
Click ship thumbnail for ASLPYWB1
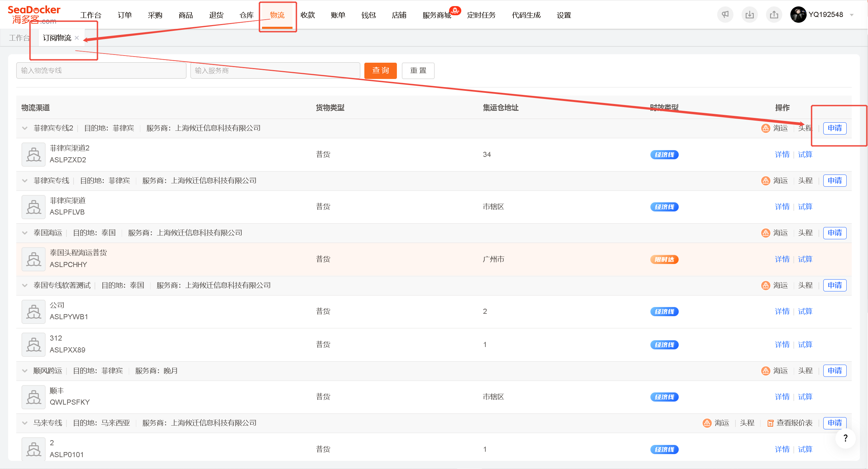(34, 311)
